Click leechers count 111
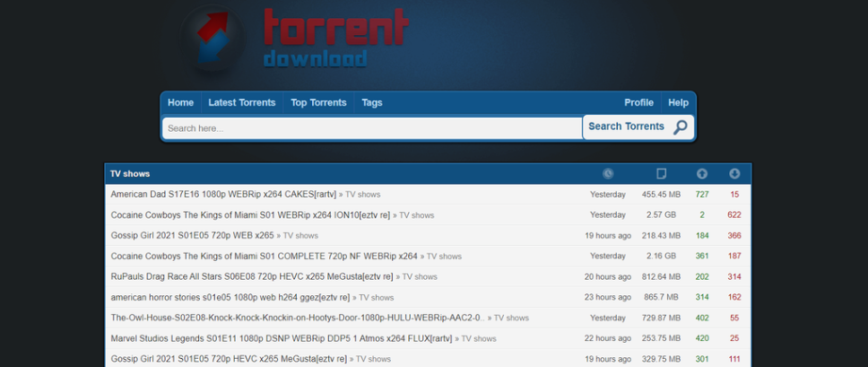This screenshot has height=367, width=868. (x=734, y=359)
